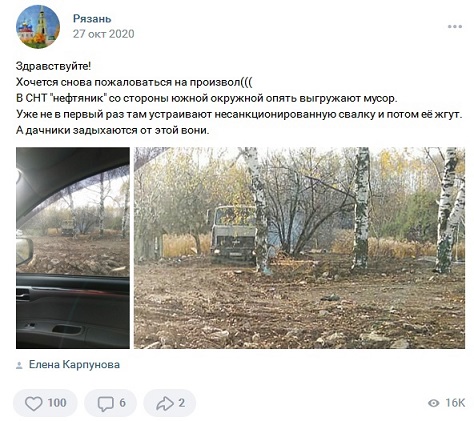Click the post text about СНТ нефтяник
This screenshot has height=421, width=474.
coord(207,98)
